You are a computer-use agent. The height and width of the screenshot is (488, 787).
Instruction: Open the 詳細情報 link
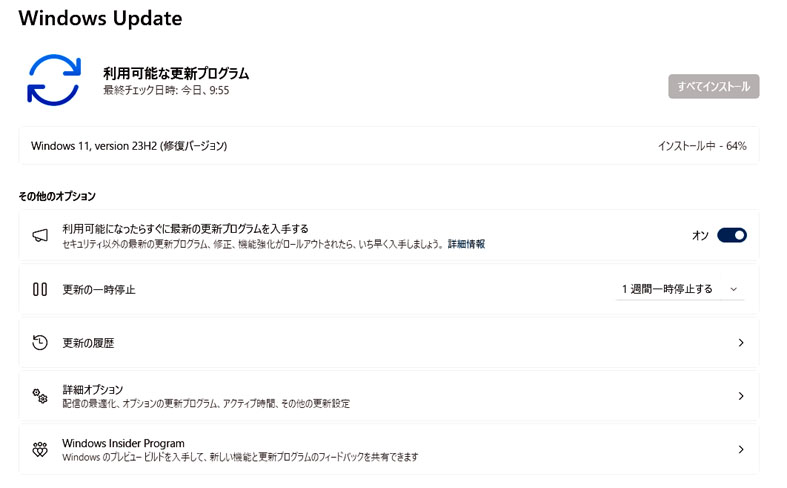(466, 244)
